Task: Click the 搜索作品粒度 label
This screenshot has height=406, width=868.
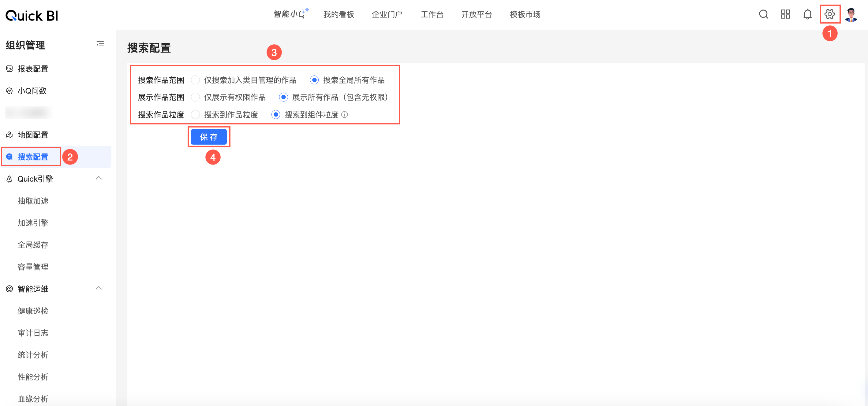Action: click(161, 115)
